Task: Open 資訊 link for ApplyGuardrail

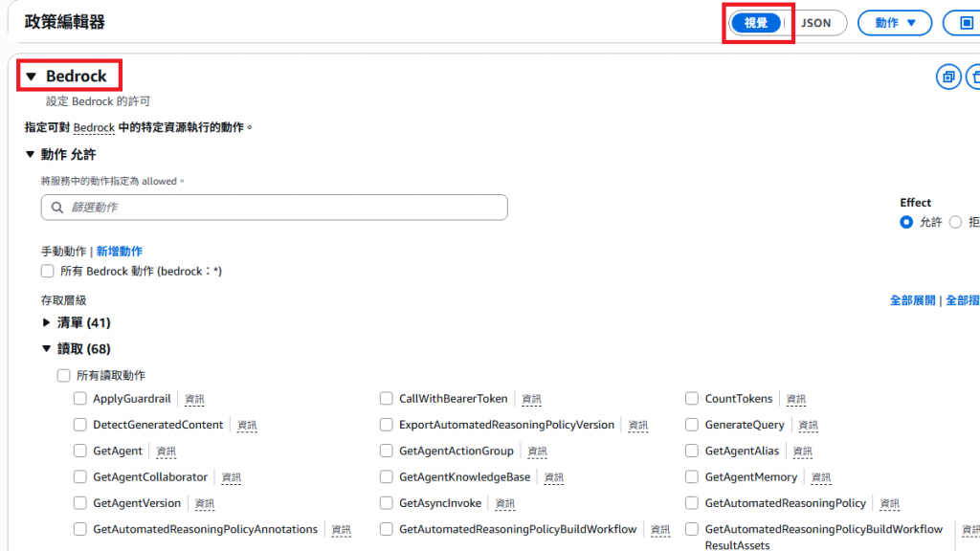Action: click(x=194, y=399)
